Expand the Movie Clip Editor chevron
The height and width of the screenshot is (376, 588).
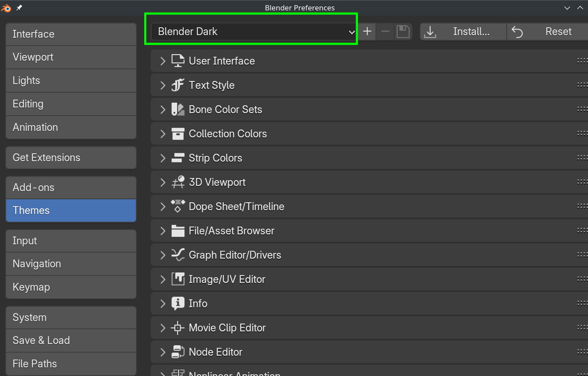click(x=163, y=328)
